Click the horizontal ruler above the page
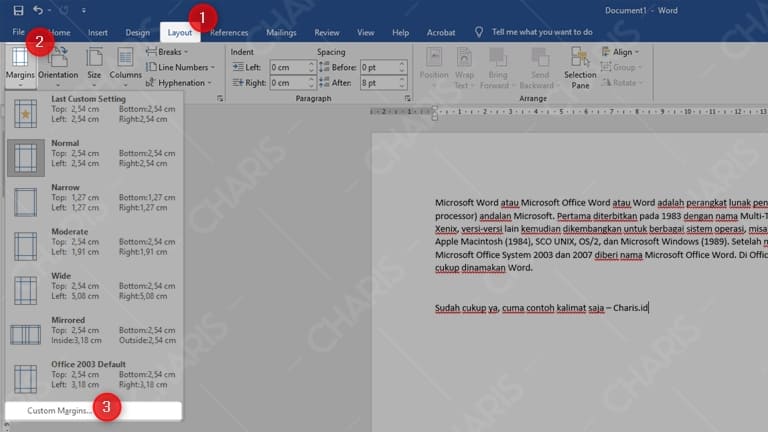Viewport: 768px width, 432px height. [568, 112]
